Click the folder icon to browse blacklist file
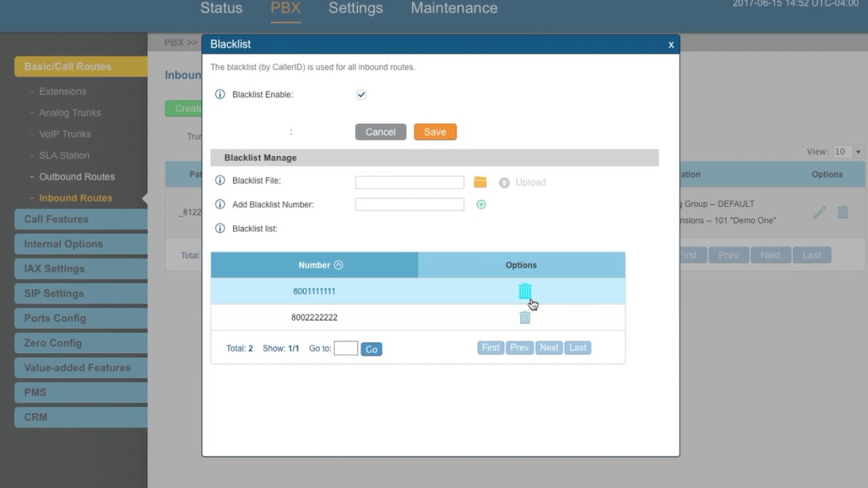Viewport: 868px width, 488px height. (480, 182)
